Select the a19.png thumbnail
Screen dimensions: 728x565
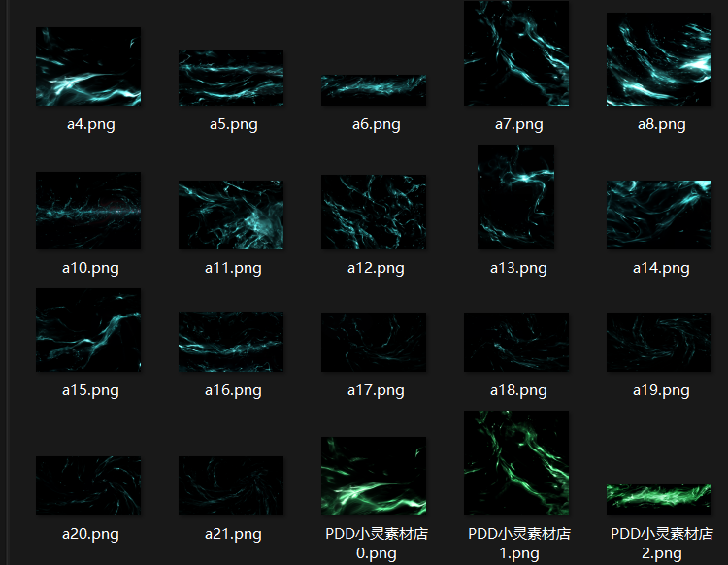coord(659,342)
